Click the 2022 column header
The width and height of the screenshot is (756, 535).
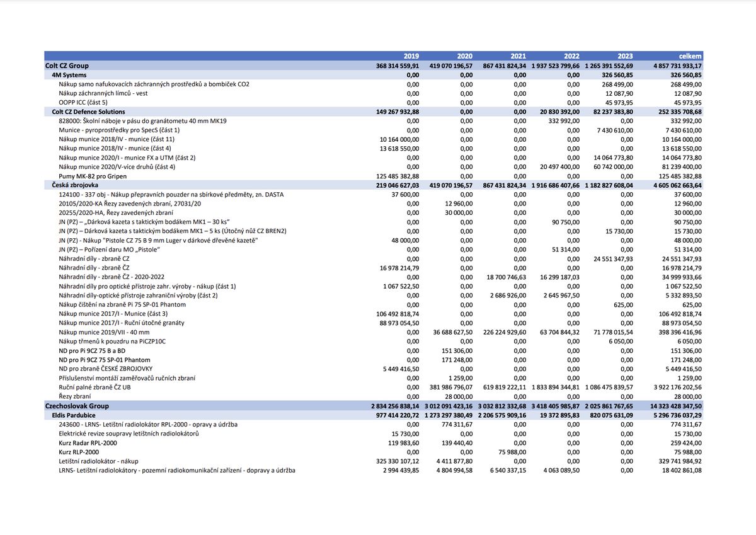point(572,56)
